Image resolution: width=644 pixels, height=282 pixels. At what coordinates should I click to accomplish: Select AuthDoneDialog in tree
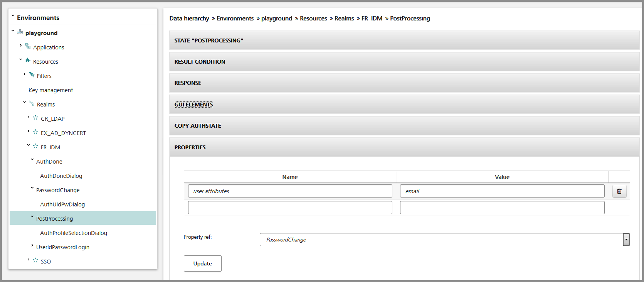[61, 176]
